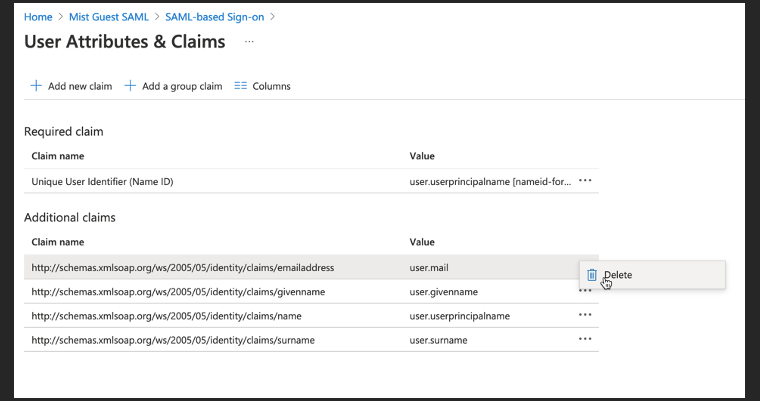Screen dimensions: 760x401
Task: Select the emailaddress claim row
Action: (182, 267)
